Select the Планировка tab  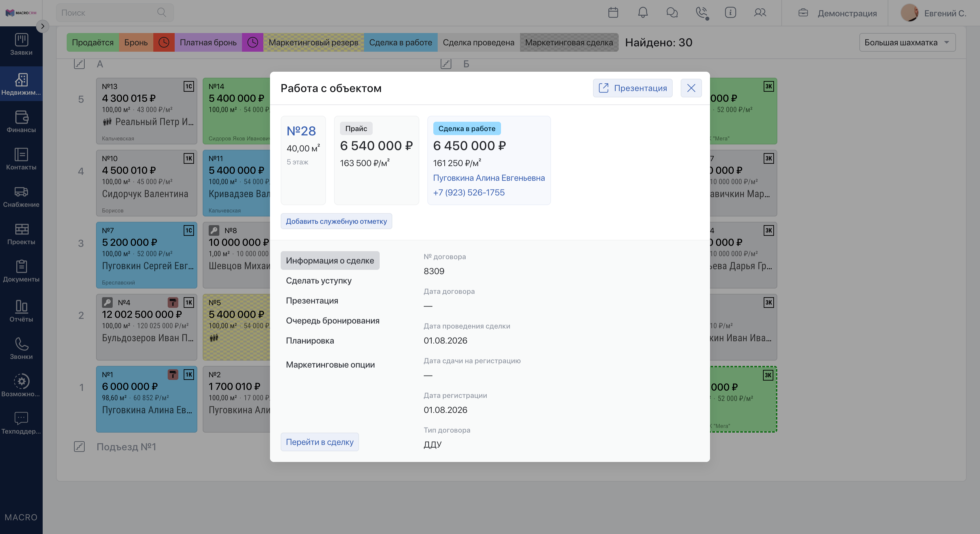pos(310,341)
